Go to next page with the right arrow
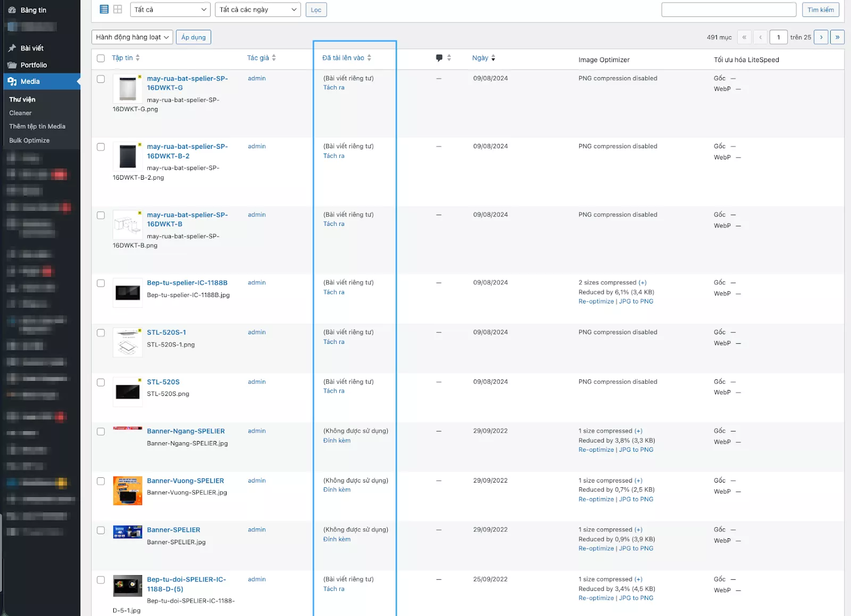Screen dimensions: 851x616 click(822, 37)
